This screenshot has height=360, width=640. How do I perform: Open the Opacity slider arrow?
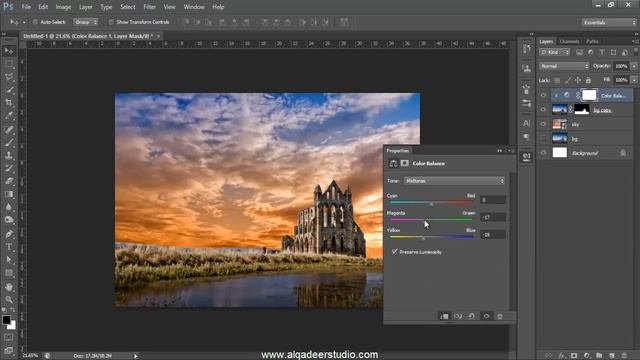coord(634,66)
